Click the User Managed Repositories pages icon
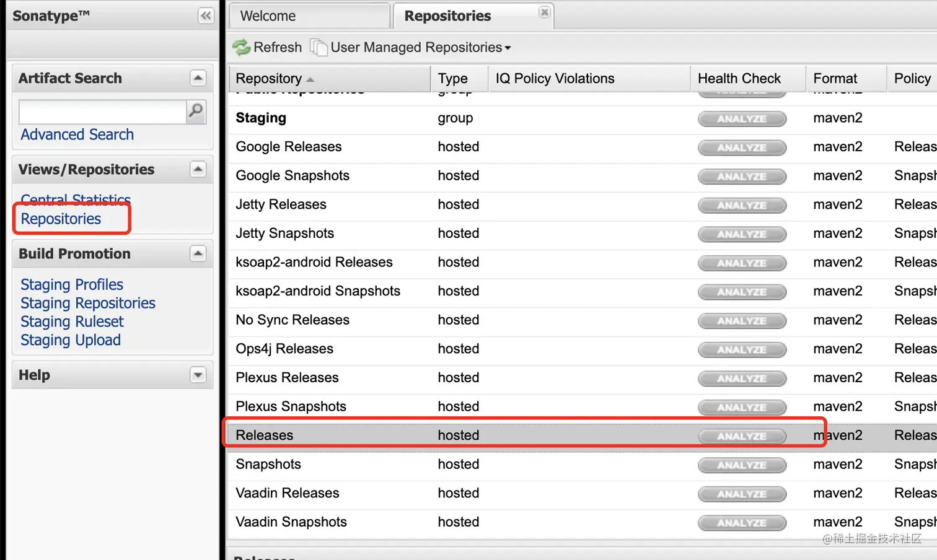The image size is (937, 560). pyautogui.click(x=319, y=47)
